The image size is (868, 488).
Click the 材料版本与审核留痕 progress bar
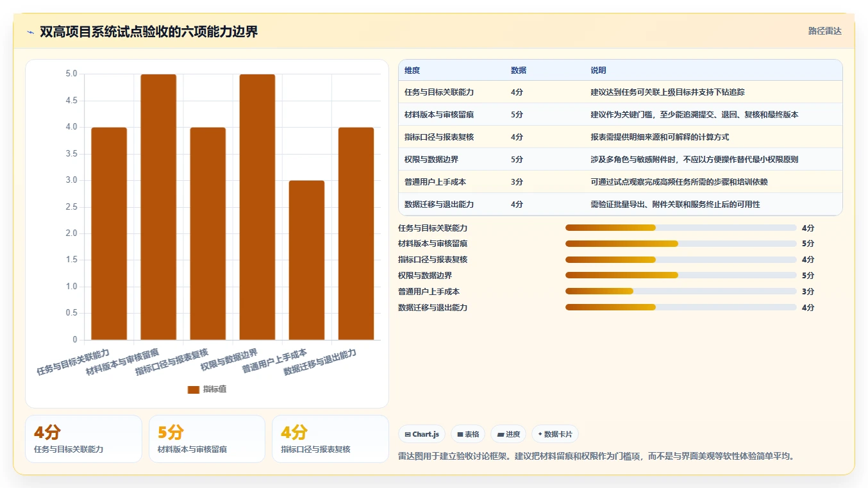(681, 244)
